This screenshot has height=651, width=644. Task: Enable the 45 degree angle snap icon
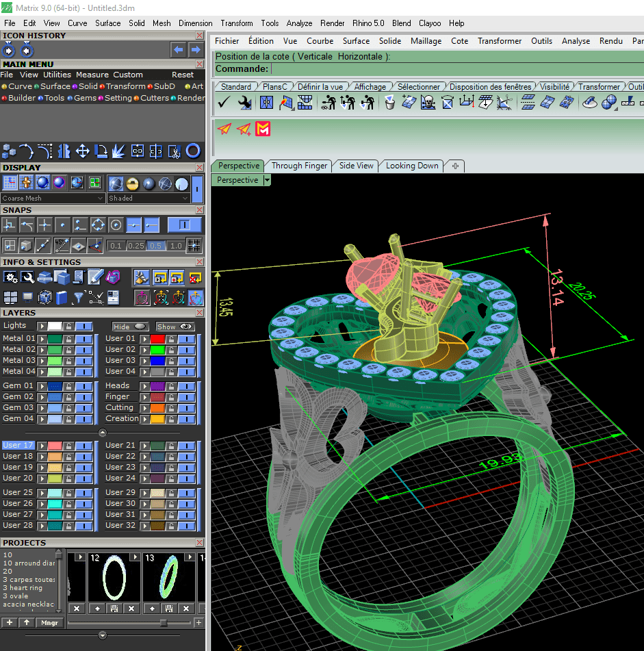[x=62, y=246]
